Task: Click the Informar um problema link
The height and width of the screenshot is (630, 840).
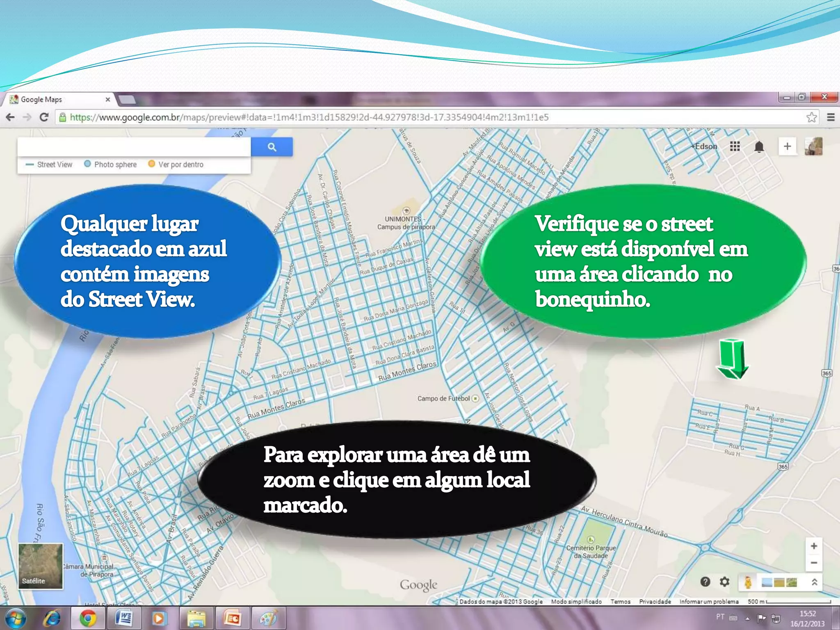Action: 709,602
